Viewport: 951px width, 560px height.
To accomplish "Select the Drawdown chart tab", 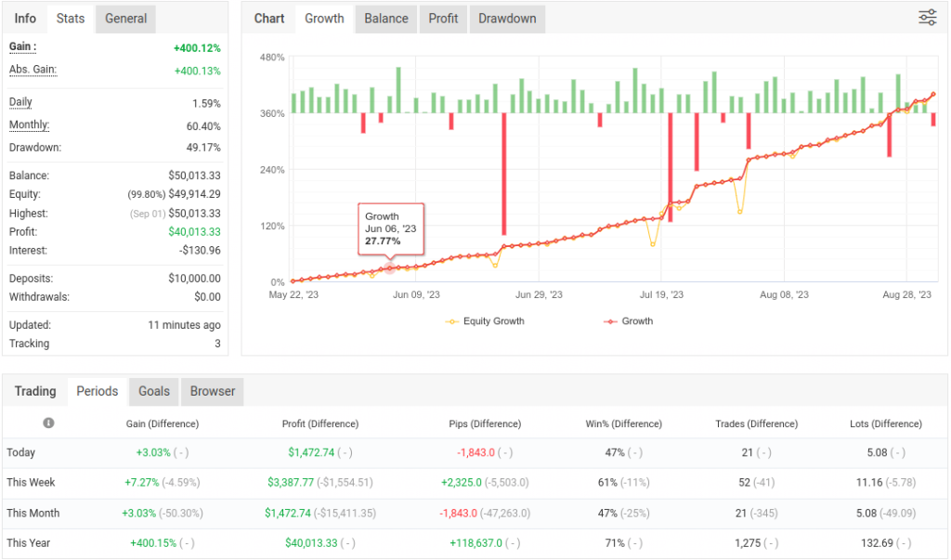I will (x=507, y=19).
